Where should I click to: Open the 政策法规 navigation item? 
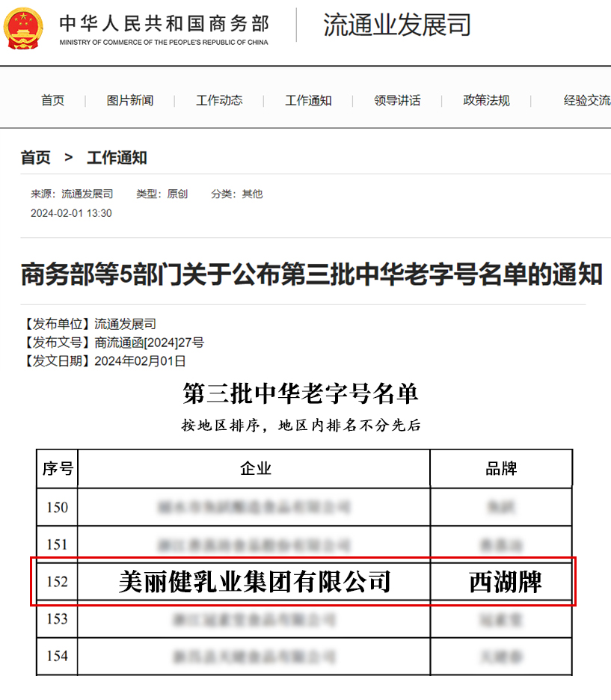(486, 100)
